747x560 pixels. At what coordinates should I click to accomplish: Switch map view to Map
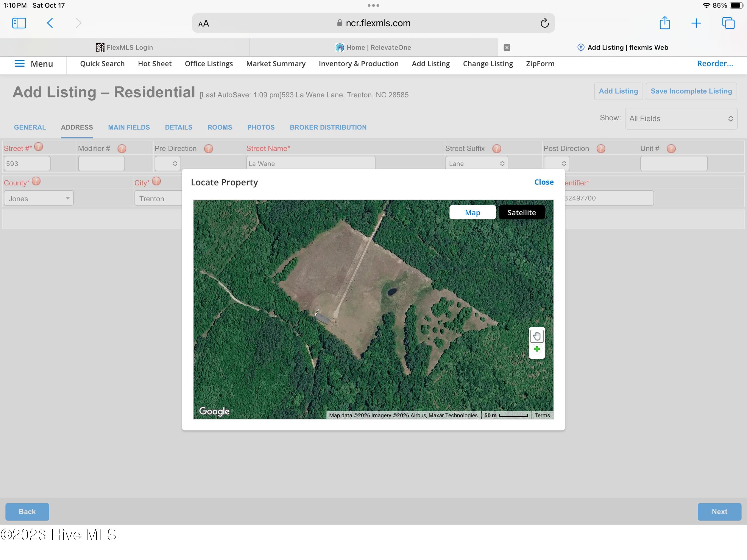[472, 212]
